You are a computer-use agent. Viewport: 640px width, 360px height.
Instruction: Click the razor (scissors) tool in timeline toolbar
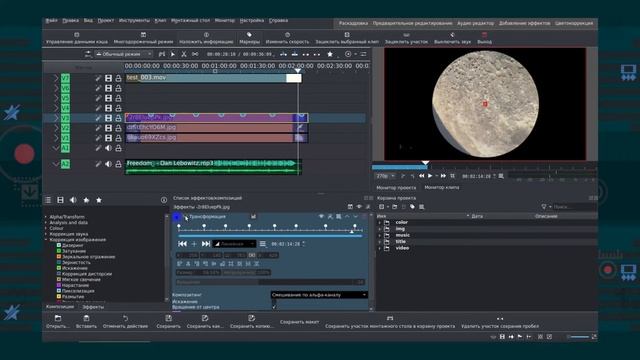coord(184,54)
